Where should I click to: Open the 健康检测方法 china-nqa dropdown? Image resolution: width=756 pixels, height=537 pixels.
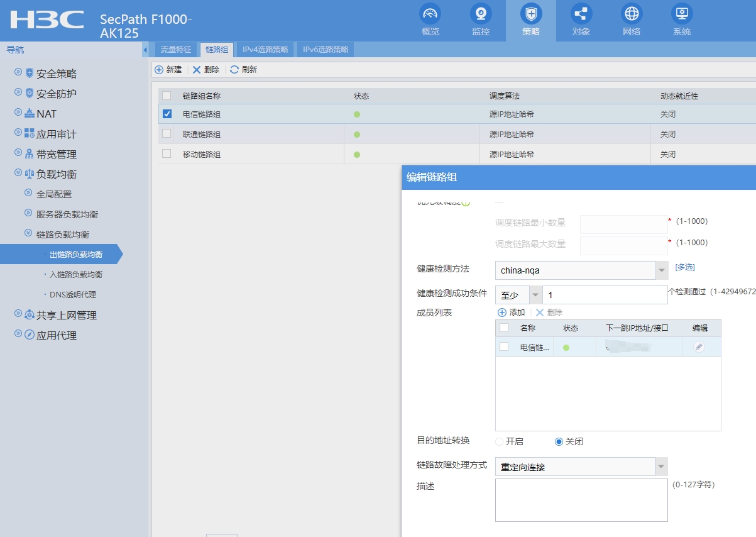[661, 270]
